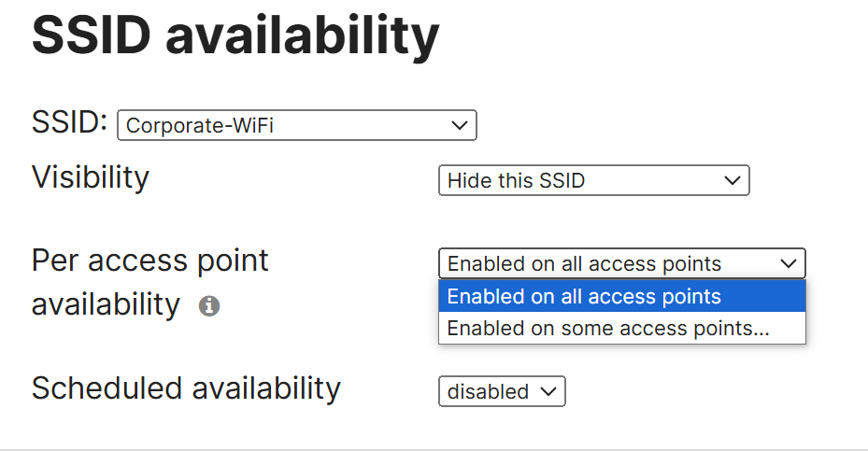Click the 'Corporate-WiFi' text in the SSID selector
Image resolution: width=868 pixels, height=451 pixels.
[x=200, y=126]
